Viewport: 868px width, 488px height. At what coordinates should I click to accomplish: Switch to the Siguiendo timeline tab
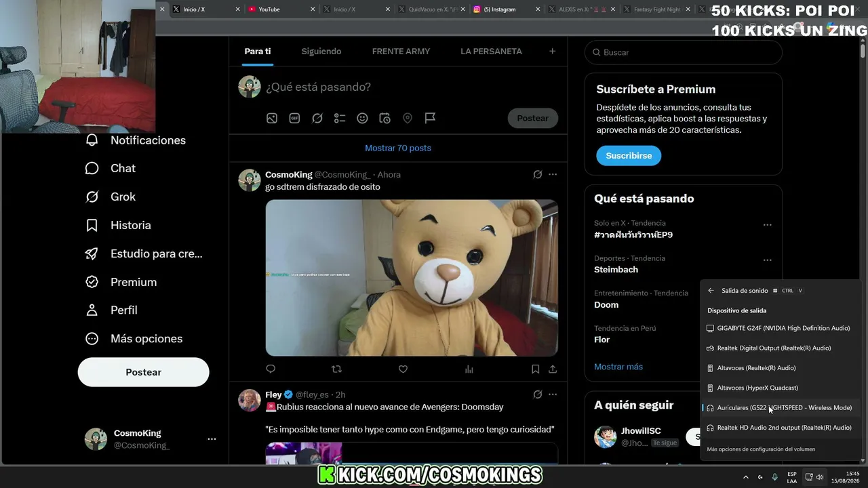321,52
